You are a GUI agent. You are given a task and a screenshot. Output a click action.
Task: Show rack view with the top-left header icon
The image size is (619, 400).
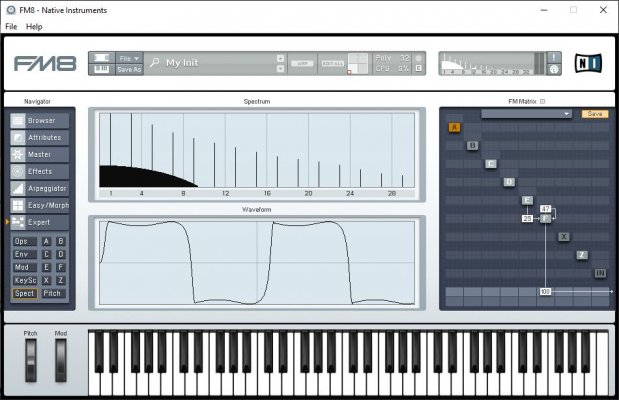(x=101, y=58)
